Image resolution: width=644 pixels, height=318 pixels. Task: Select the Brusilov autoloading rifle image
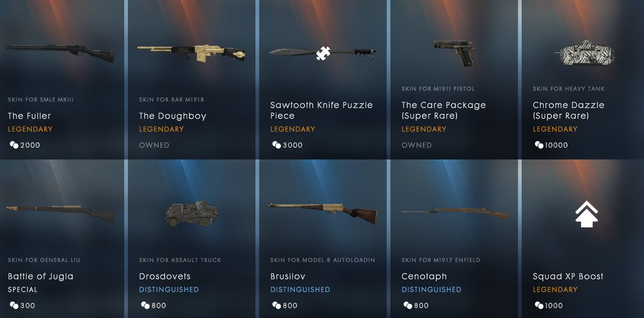(x=323, y=213)
